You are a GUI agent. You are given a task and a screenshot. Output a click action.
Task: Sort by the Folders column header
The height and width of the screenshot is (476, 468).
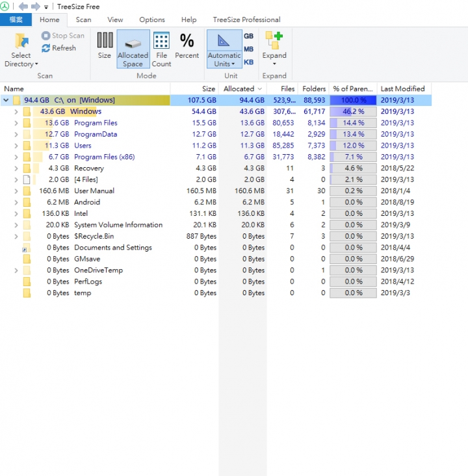[x=313, y=88]
